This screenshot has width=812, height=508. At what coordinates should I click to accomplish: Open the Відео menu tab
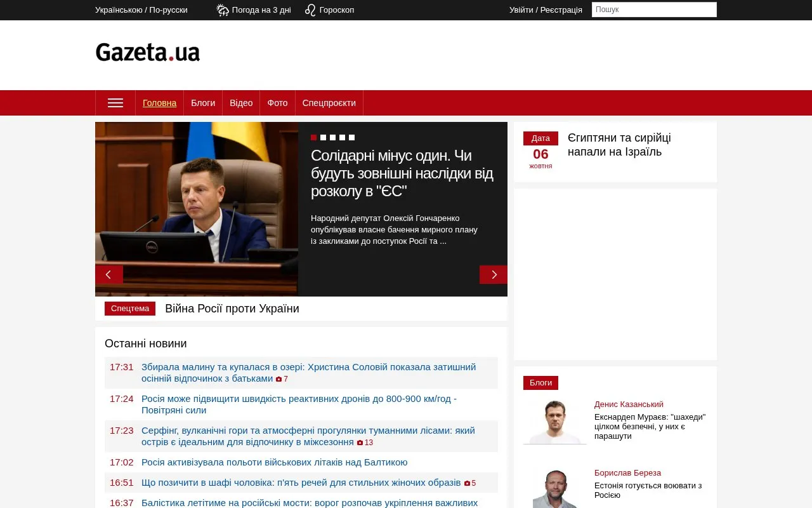(x=241, y=103)
